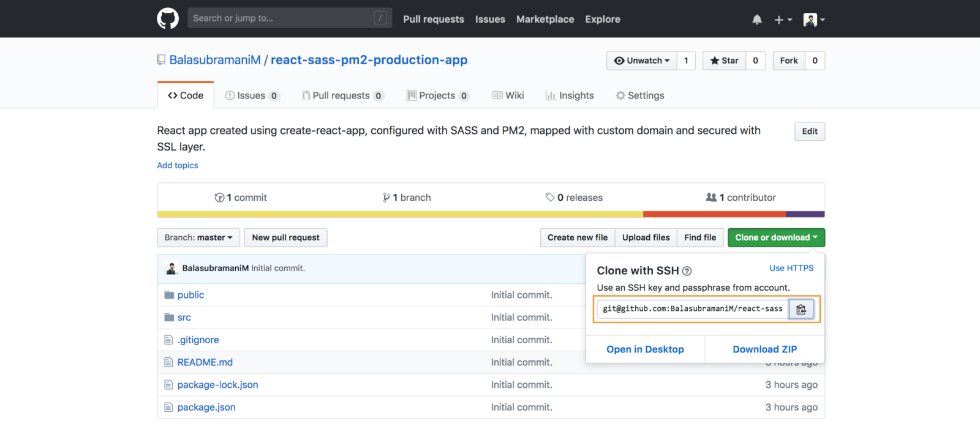Open the public folder
980x424 pixels.
click(190, 295)
